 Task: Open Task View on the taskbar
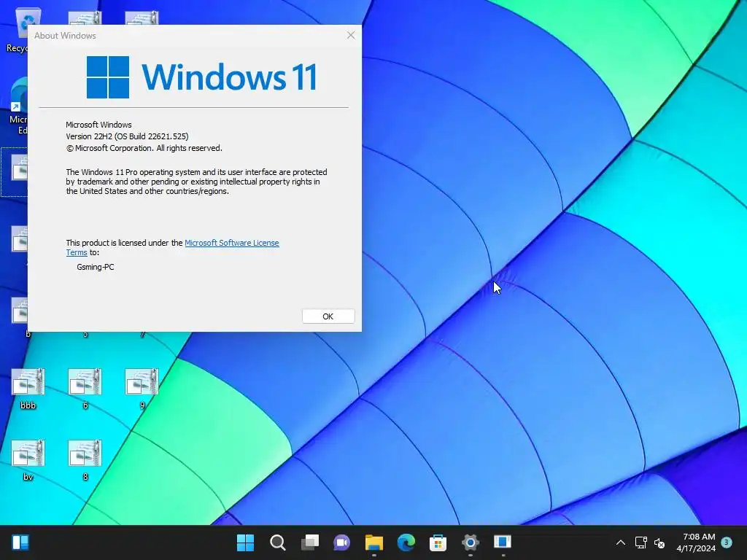309,542
